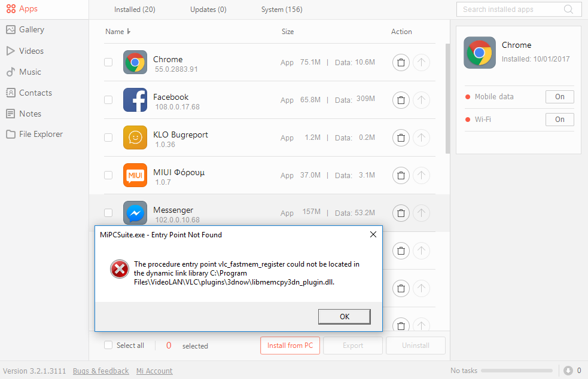Open the Mi Account link

[154, 371]
